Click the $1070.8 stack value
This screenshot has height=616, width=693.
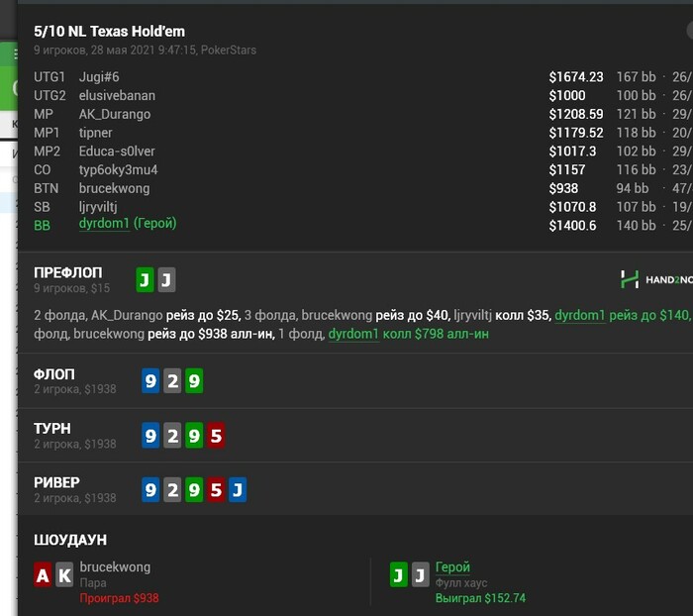pos(572,207)
